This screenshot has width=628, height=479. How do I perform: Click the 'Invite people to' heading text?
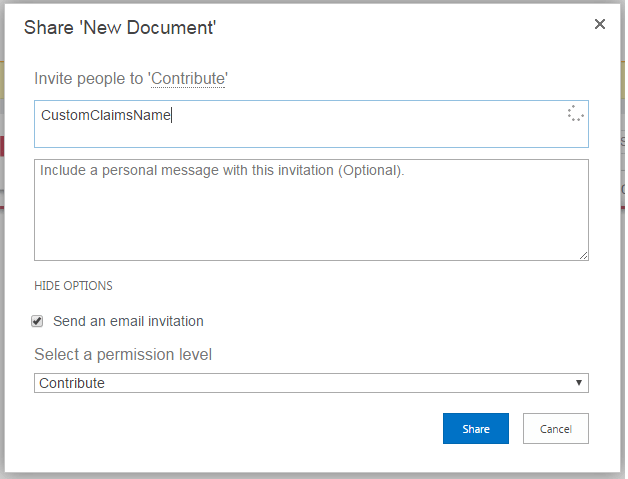[x=88, y=79]
